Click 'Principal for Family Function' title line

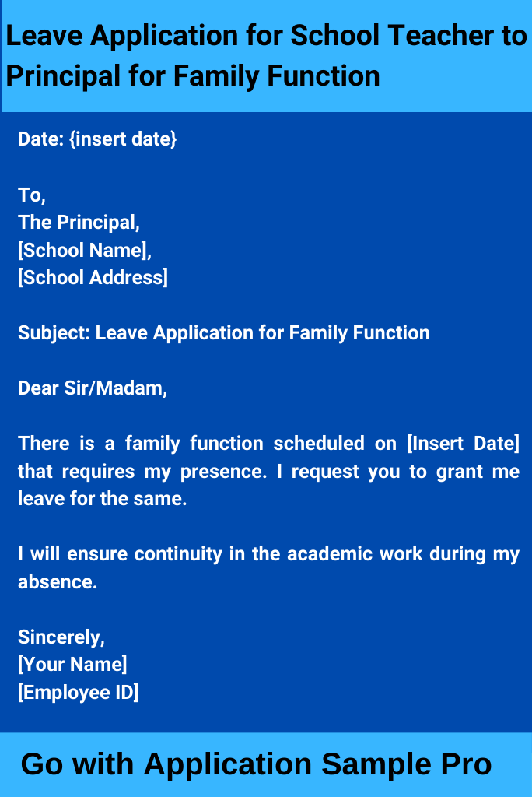[x=193, y=76]
